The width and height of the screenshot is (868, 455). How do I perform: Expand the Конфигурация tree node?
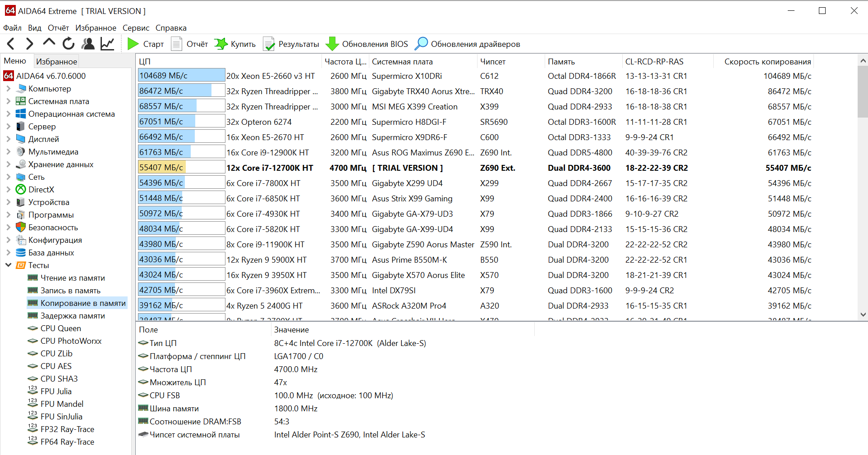click(9, 240)
